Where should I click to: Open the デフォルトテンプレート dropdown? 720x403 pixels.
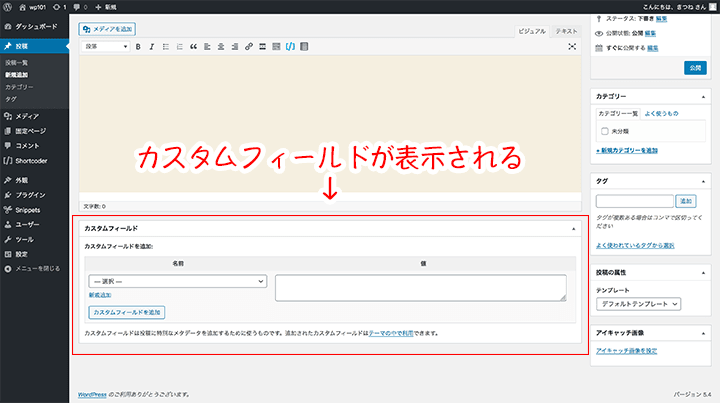(638, 304)
